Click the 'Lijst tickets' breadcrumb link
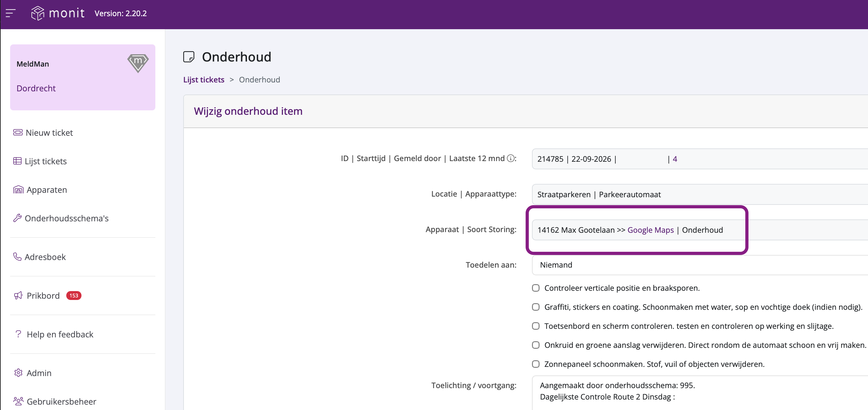Screen dimensions: 868x410 coord(204,80)
